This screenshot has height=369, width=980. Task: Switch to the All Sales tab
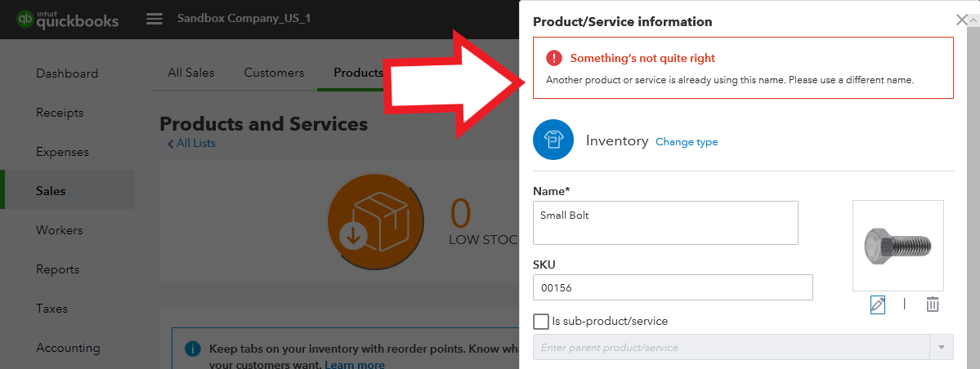pyautogui.click(x=190, y=73)
